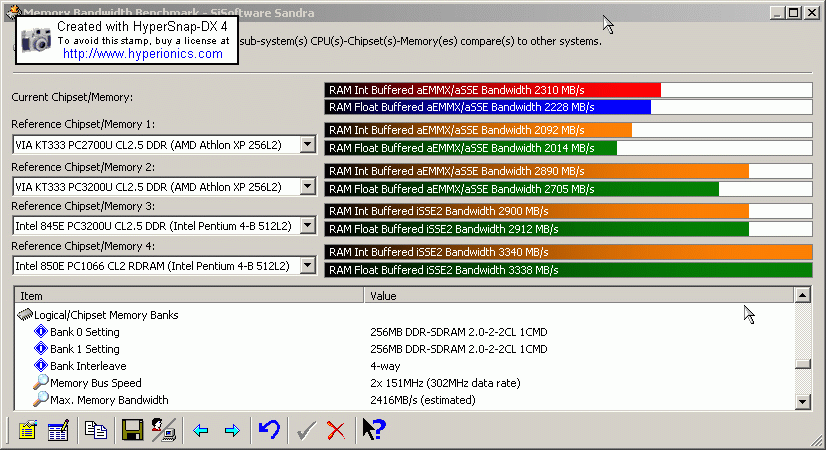
Task: Select the VIA KT333 PC2700U combo box
Action: [x=164, y=145]
